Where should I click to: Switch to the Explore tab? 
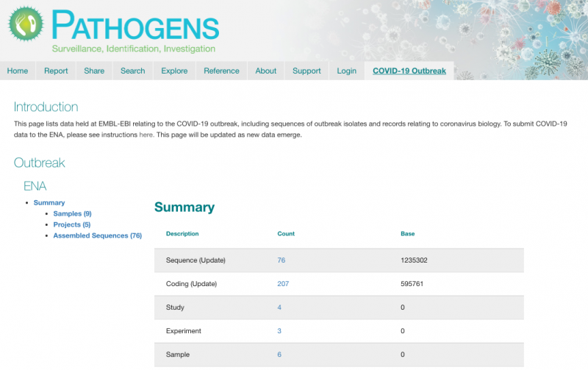pos(174,71)
